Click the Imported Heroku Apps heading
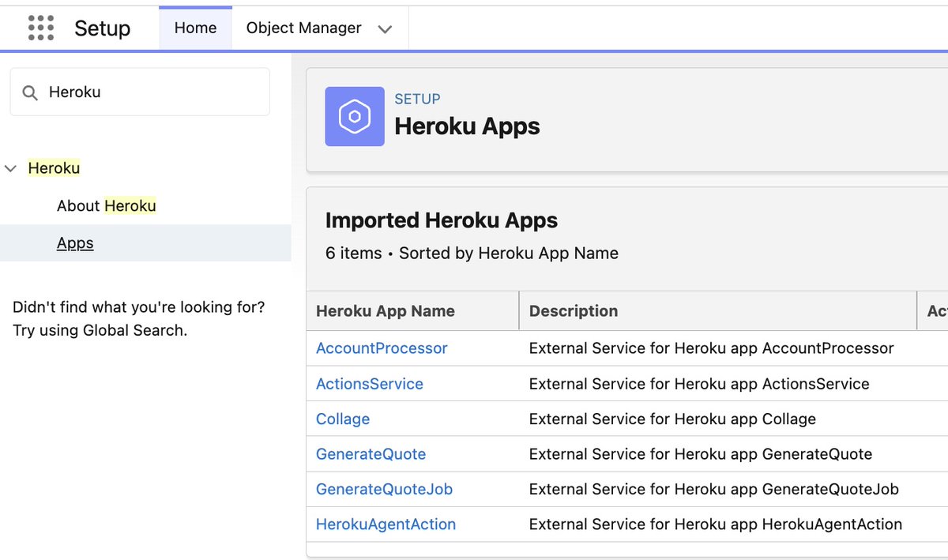The height and width of the screenshot is (560, 948). tap(442, 220)
